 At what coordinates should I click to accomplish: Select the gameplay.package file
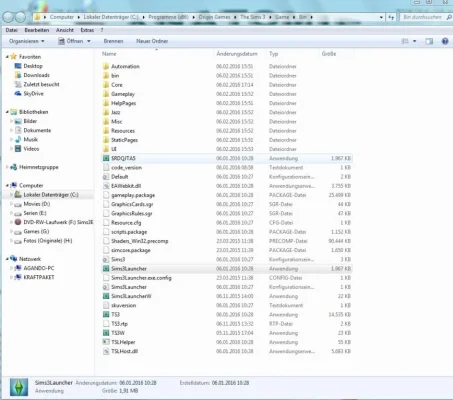tap(133, 195)
